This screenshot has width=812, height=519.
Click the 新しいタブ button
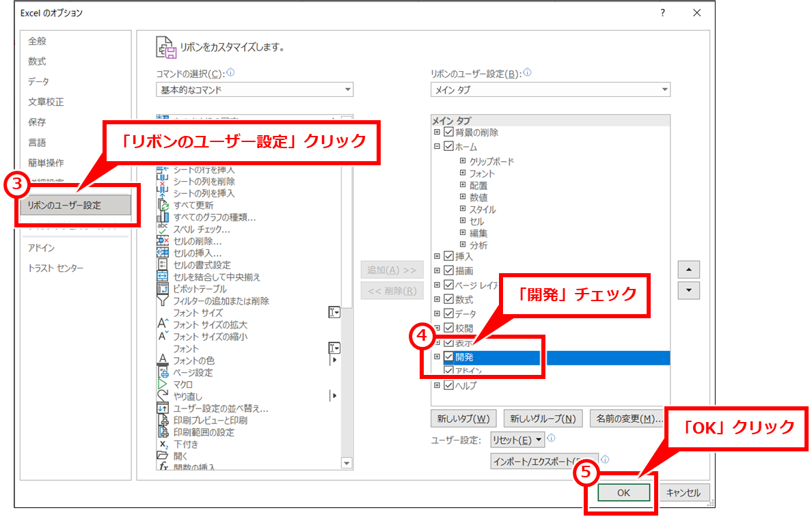click(x=463, y=419)
